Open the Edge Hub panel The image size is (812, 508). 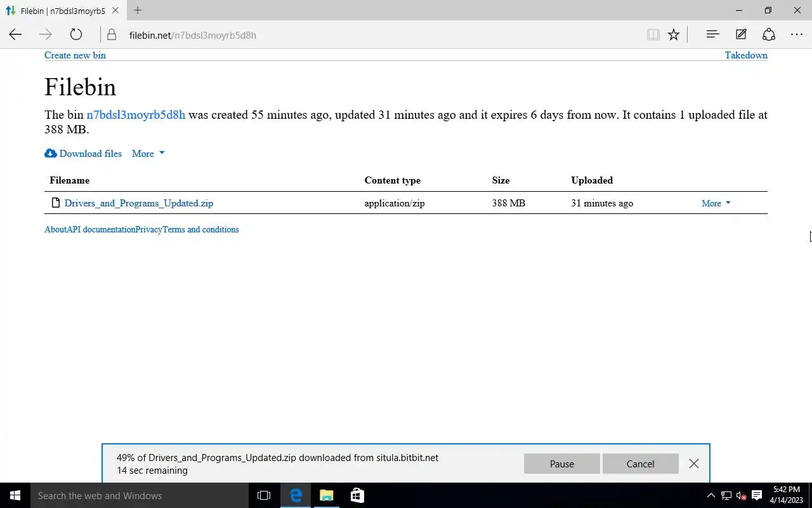[712, 35]
